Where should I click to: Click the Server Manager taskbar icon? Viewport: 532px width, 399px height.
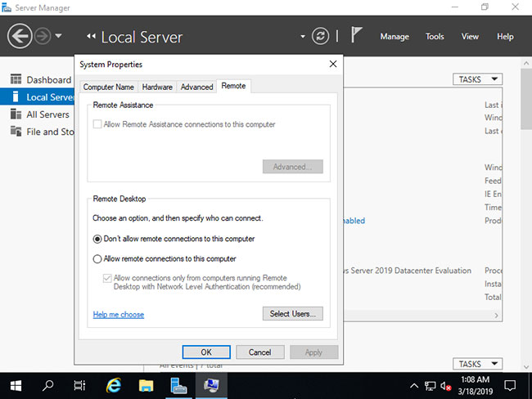(178, 385)
